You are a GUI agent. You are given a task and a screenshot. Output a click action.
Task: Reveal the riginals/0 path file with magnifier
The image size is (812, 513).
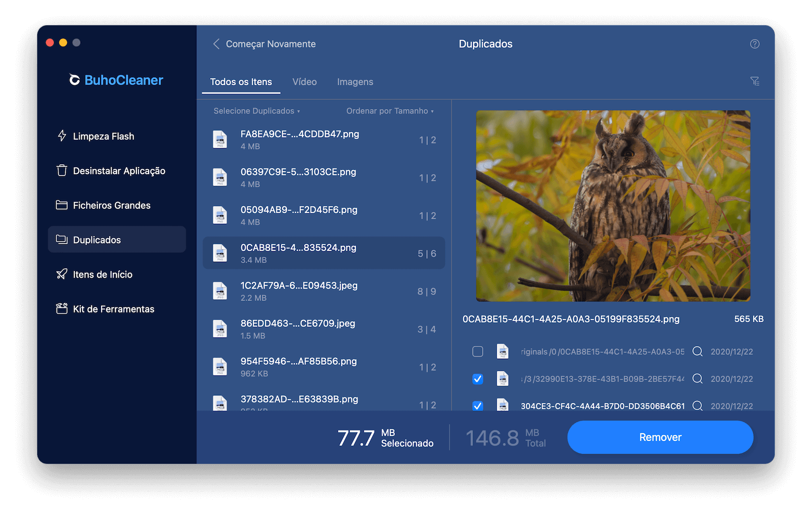(698, 352)
